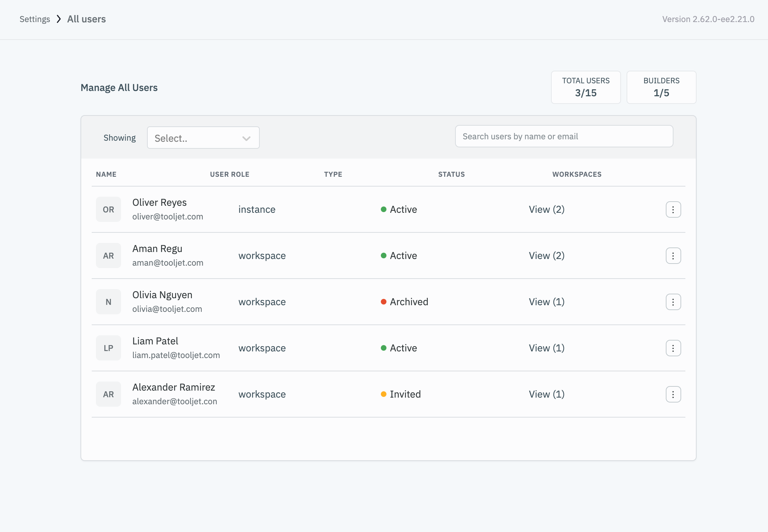Open View (1) for Alexander Ramirez
This screenshot has width=768, height=532.
[546, 394]
